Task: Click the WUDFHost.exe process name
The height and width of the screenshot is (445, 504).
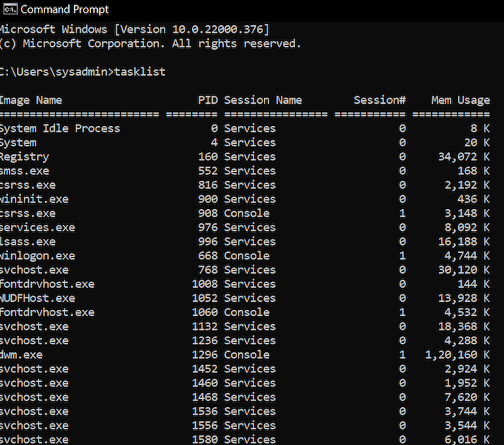Action: [x=37, y=298]
